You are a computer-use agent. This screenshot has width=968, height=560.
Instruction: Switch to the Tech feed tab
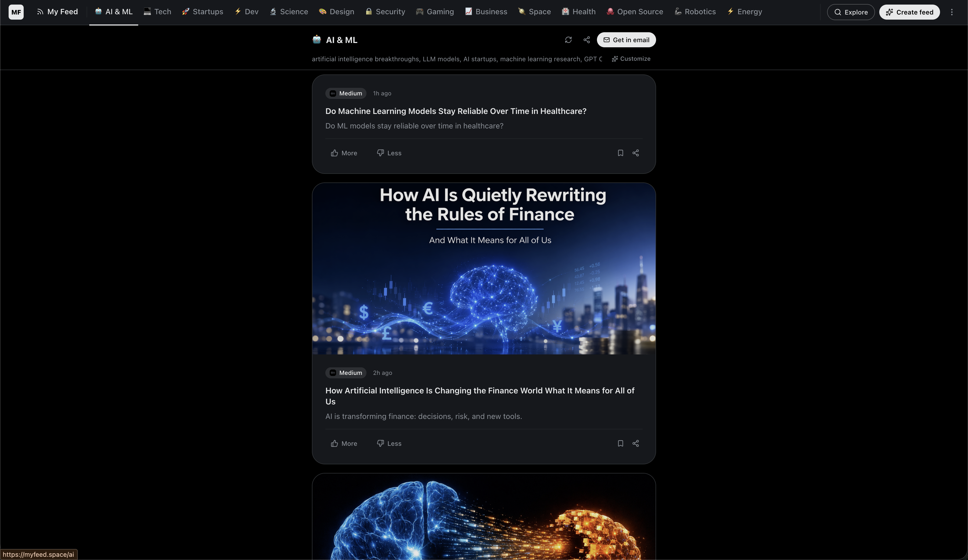(157, 12)
